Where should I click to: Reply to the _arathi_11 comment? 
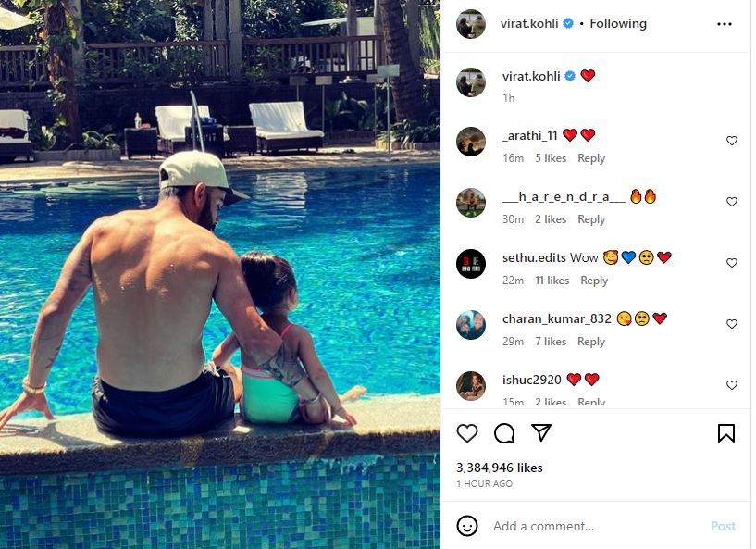[x=591, y=158]
